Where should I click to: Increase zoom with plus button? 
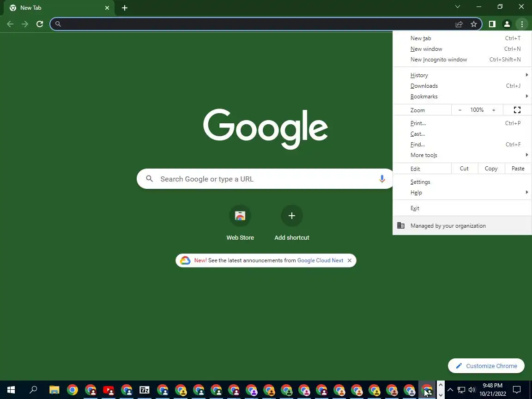494,110
